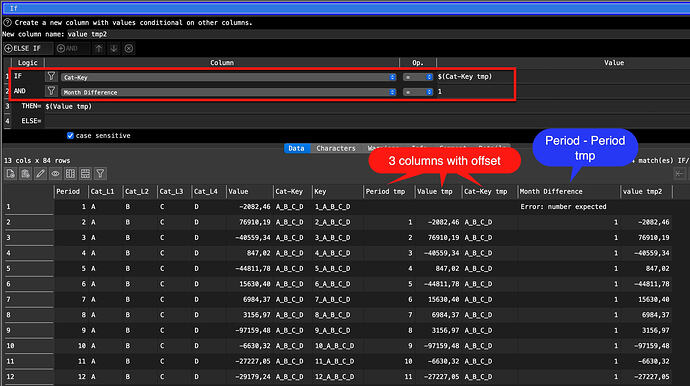
Task: Switch to the Characters tab
Action: click(x=336, y=148)
